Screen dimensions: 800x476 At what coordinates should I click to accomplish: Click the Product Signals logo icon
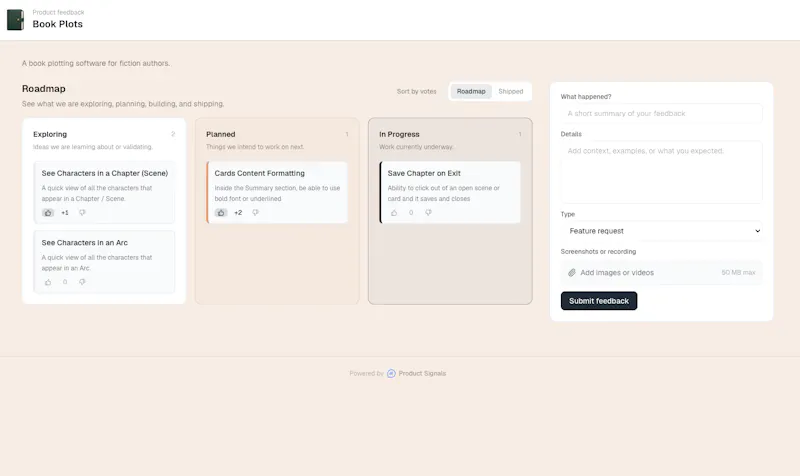[391, 373]
